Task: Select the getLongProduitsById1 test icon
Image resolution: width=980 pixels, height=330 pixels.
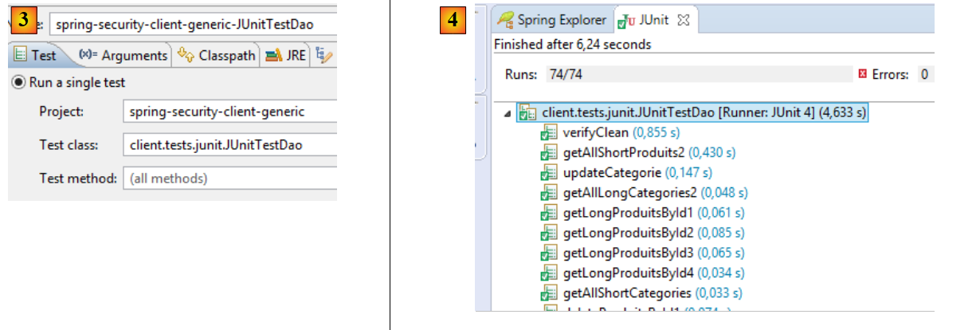Action: pos(548,213)
